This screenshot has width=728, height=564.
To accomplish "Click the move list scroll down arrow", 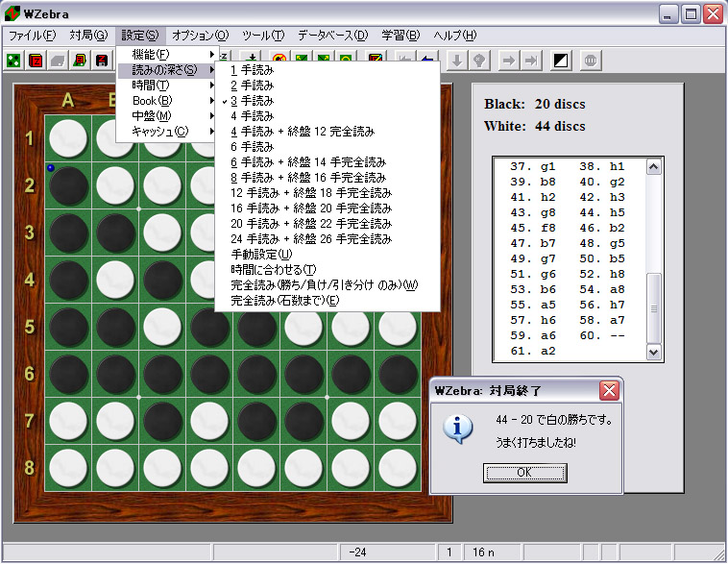I will coord(654,353).
